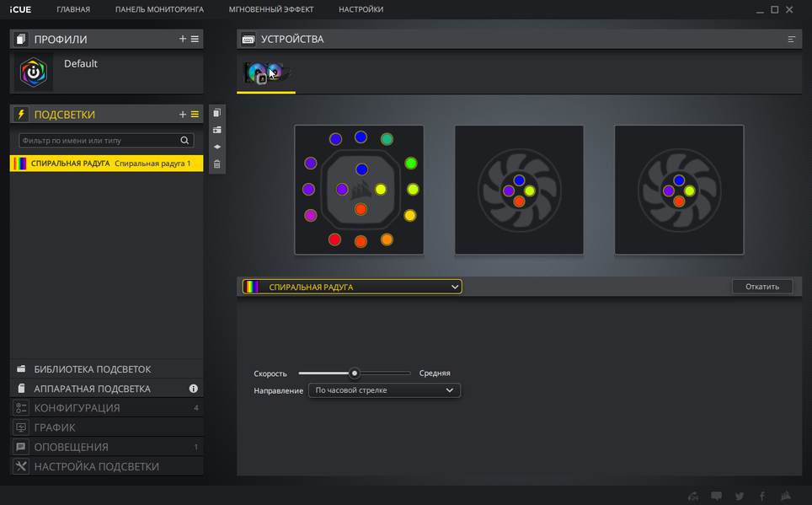Open the yellow Подсветки hamburger menu
Image resolution: width=812 pixels, height=505 pixels.
pyautogui.click(x=195, y=114)
